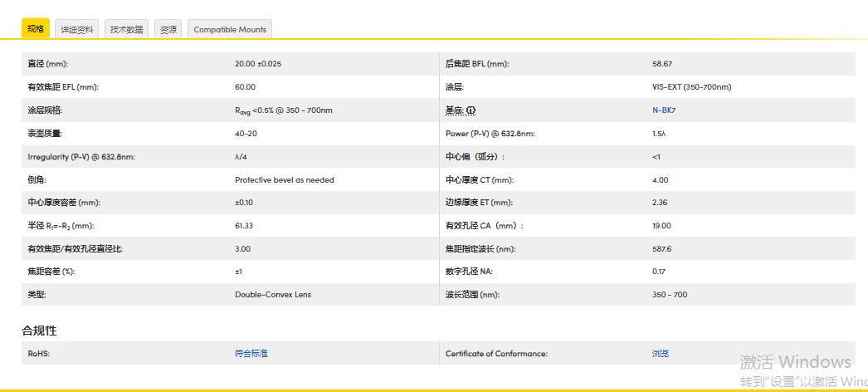This screenshot has width=868, height=392.
Task: Click the 基底 label text
Action: (x=454, y=110)
